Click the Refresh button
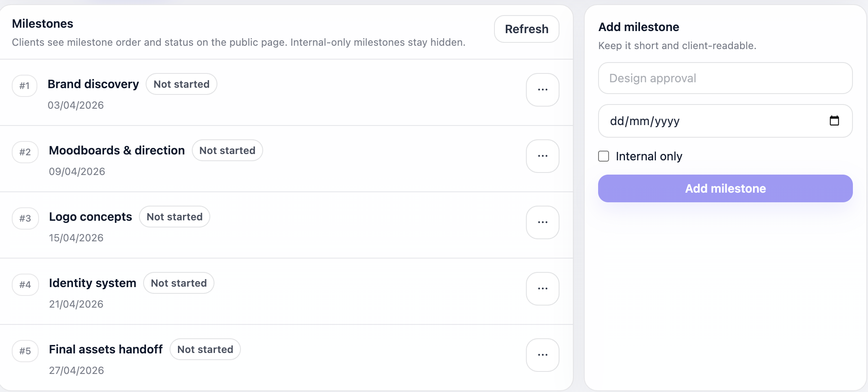 [526, 29]
